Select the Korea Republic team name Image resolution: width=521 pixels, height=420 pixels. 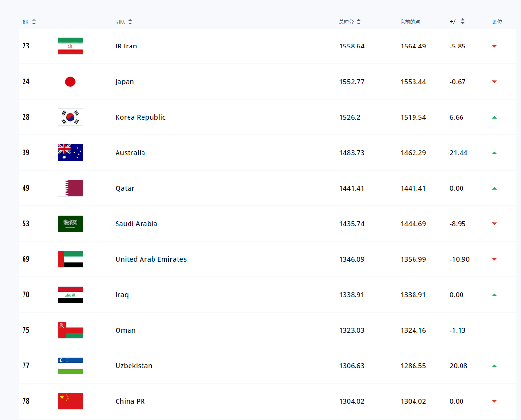coord(140,117)
